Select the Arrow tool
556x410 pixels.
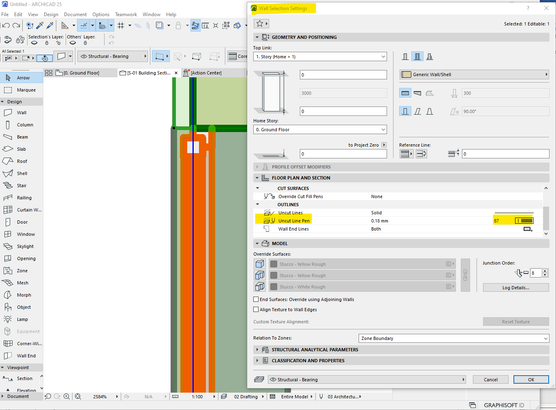(21, 78)
